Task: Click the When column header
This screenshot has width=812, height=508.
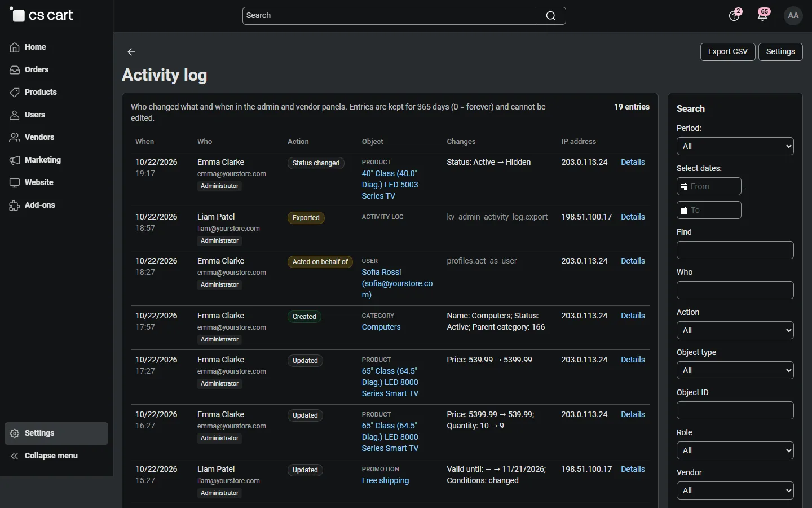Action: (x=144, y=142)
